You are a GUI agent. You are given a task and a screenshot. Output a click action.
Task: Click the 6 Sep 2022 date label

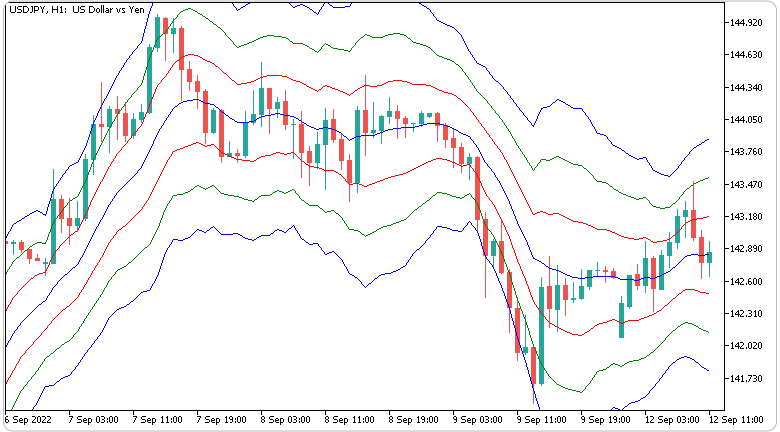pyautogui.click(x=28, y=419)
